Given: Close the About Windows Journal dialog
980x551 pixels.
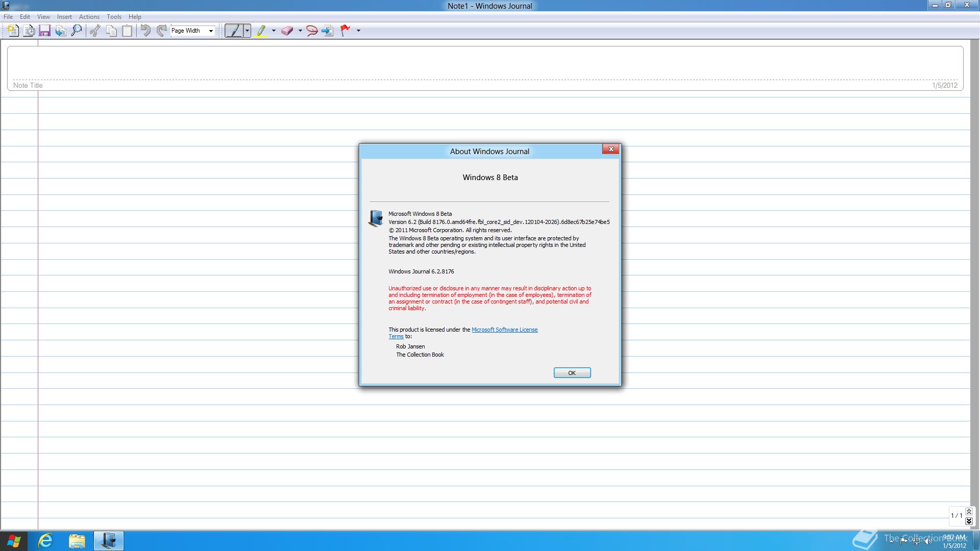Looking at the screenshot, I should 610,149.
